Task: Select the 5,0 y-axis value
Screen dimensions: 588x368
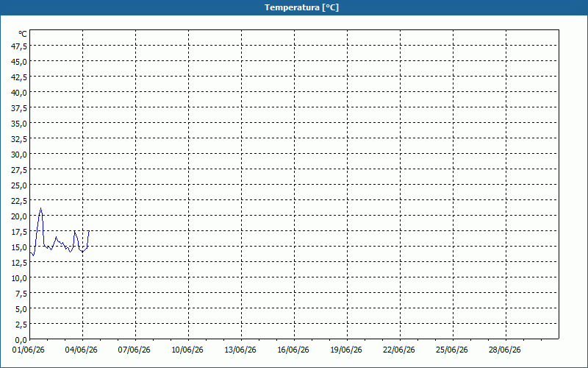Action: click(21, 309)
